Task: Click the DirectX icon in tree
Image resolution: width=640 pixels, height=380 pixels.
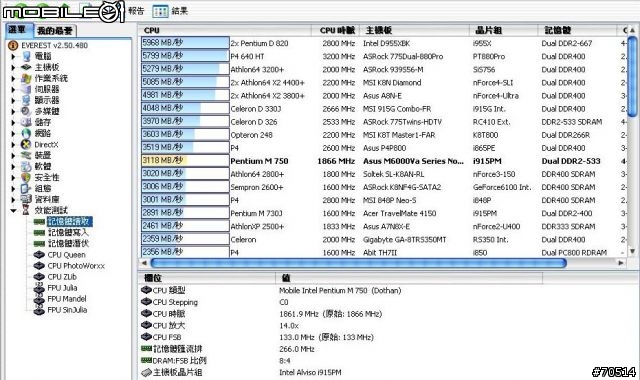Action: click(26, 144)
